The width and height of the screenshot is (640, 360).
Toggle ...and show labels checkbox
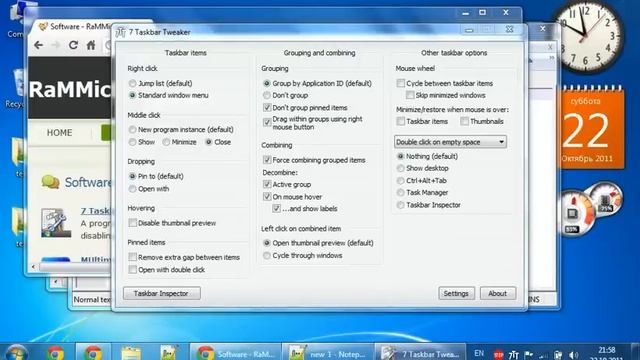276,209
